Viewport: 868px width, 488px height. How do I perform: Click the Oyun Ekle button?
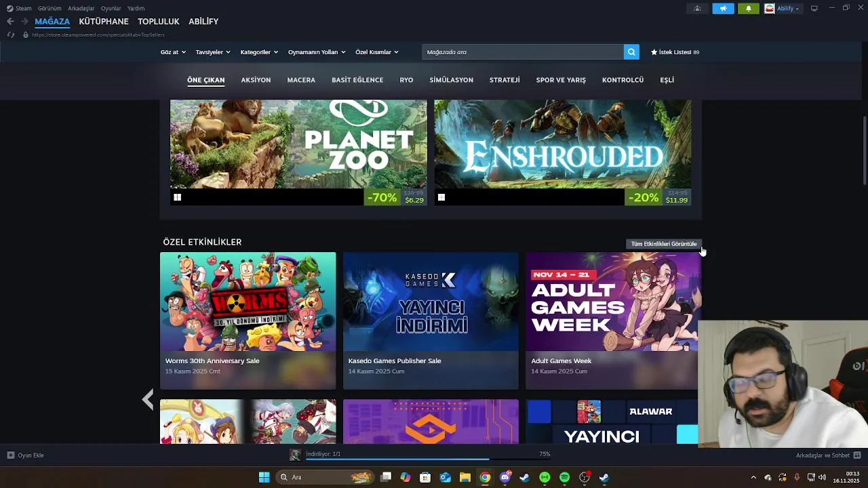tap(25, 455)
